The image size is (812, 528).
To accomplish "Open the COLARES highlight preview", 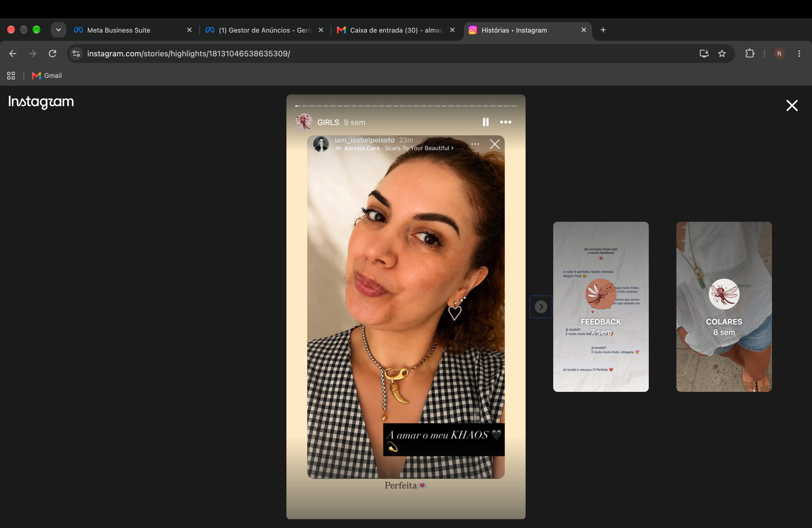I will click(724, 307).
